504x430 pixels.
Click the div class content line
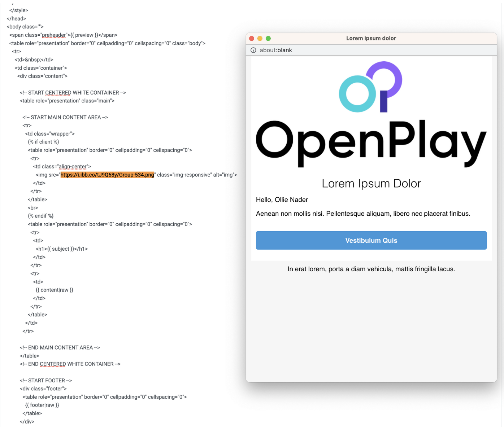click(x=42, y=76)
